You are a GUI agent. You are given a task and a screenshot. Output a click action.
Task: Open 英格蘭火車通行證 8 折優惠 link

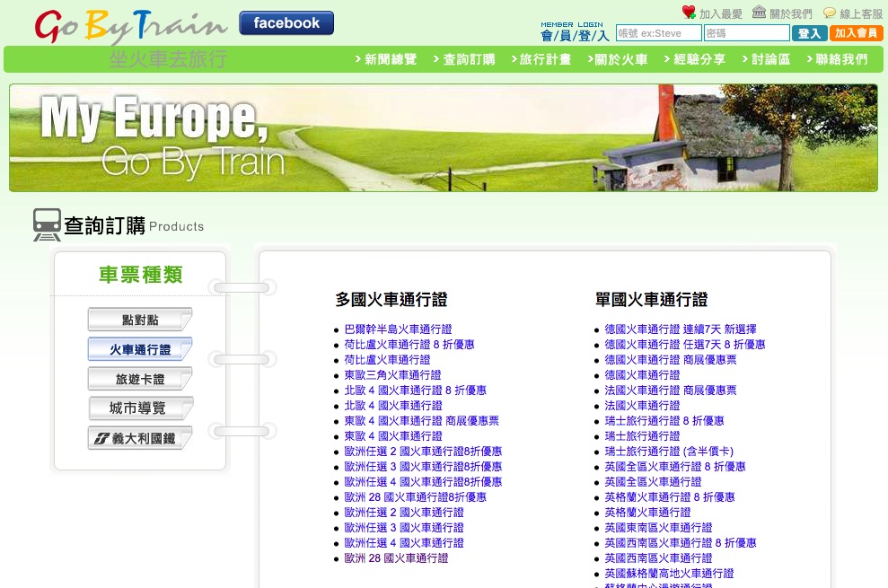point(670,497)
